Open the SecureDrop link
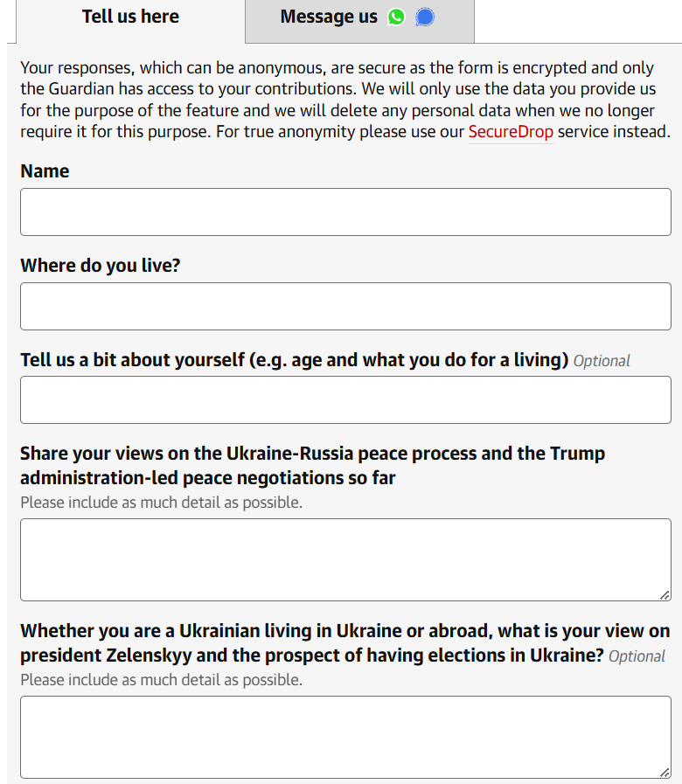The width and height of the screenshot is (682, 784). tap(511, 132)
